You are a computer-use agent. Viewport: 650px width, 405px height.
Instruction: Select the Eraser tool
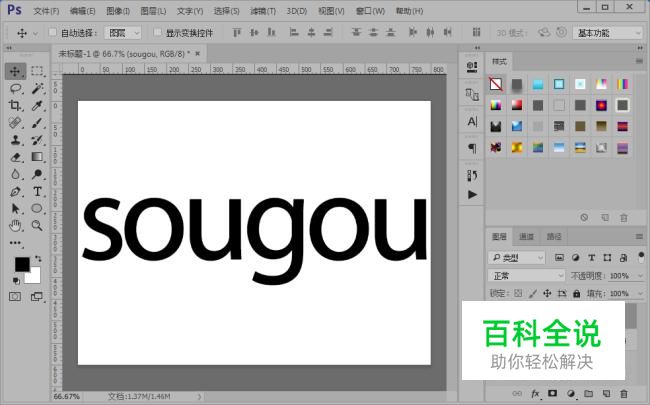(15, 157)
